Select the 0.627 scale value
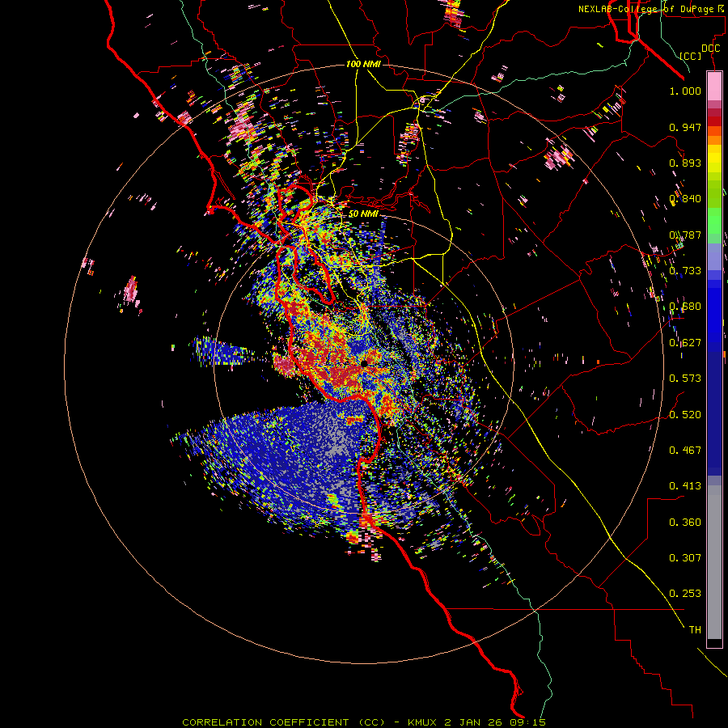728x728 pixels. point(685,343)
